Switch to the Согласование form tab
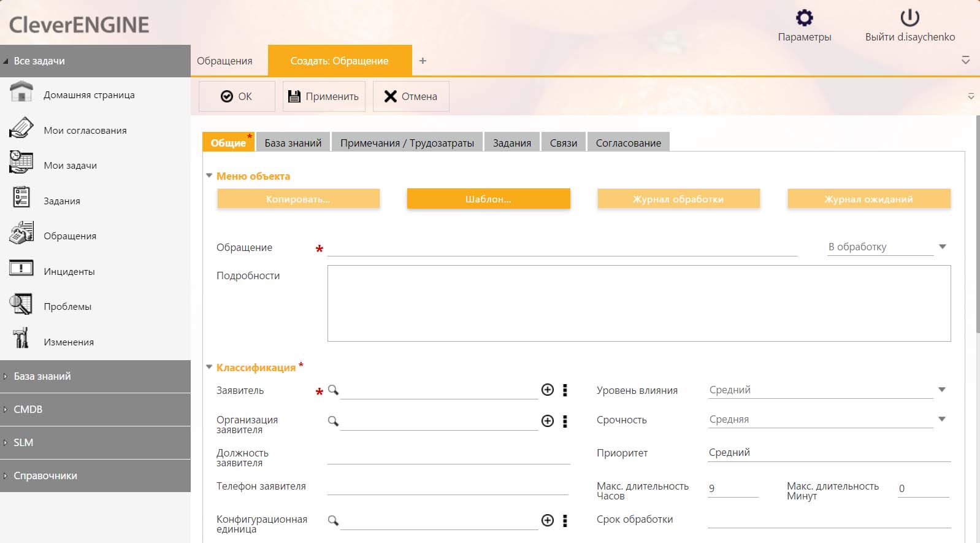This screenshot has height=543, width=980. pyautogui.click(x=629, y=142)
